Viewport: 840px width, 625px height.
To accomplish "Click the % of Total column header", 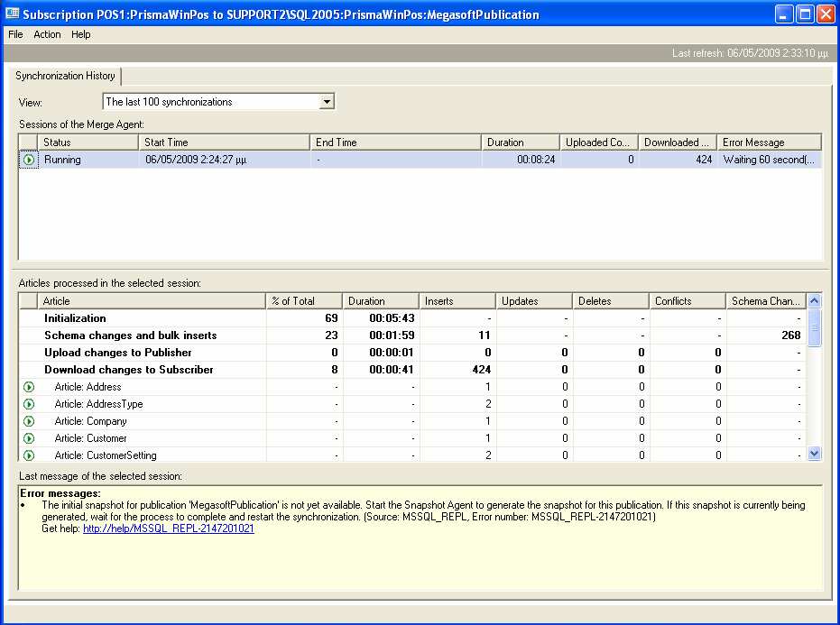I will click(x=304, y=301).
